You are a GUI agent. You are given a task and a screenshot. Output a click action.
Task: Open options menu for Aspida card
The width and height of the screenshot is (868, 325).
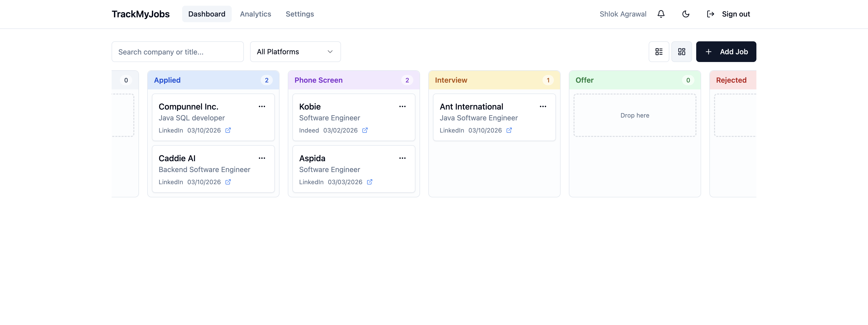tap(402, 158)
